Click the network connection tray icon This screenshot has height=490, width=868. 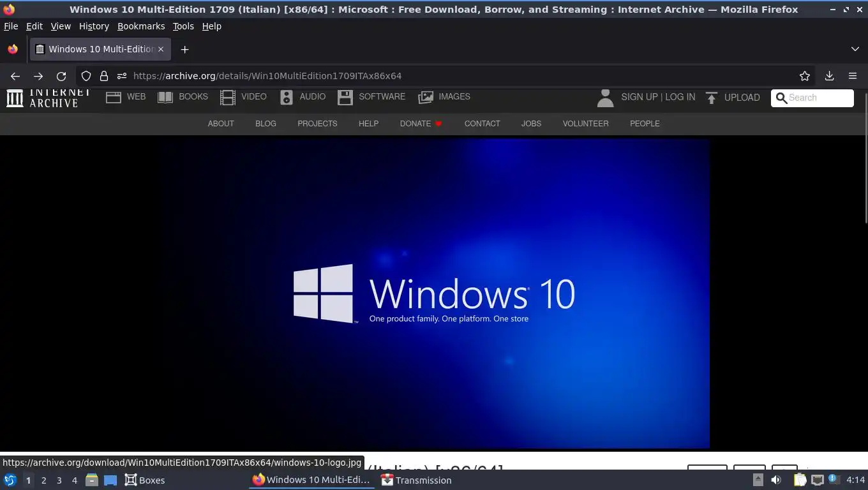[817, 480]
